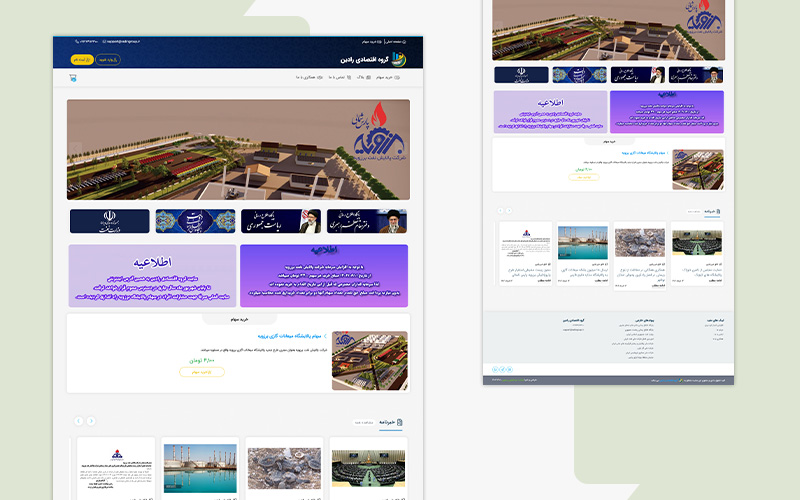Open the Ministry of Petroleum banner in right mockup
Viewport: 800px width, 500px height.
click(x=521, y=75)
